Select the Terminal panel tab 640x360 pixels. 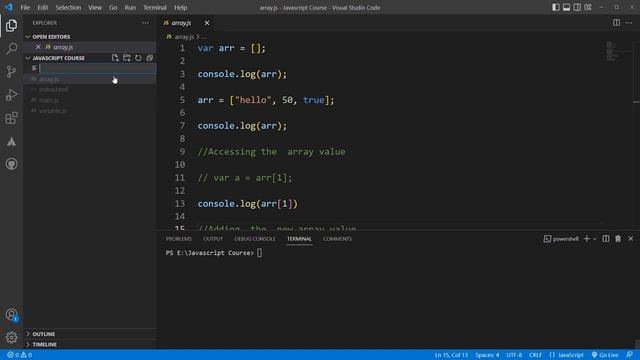(x=299, y=239)
